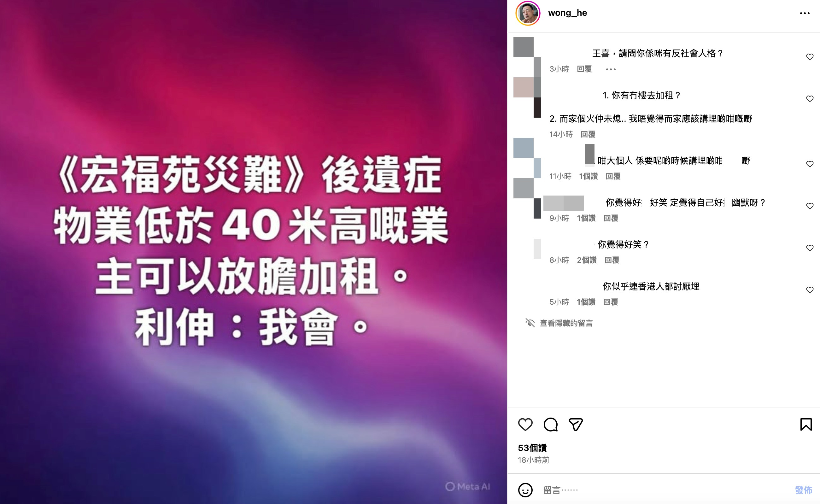Open more options on the 3小時 comment

(611, 69)
